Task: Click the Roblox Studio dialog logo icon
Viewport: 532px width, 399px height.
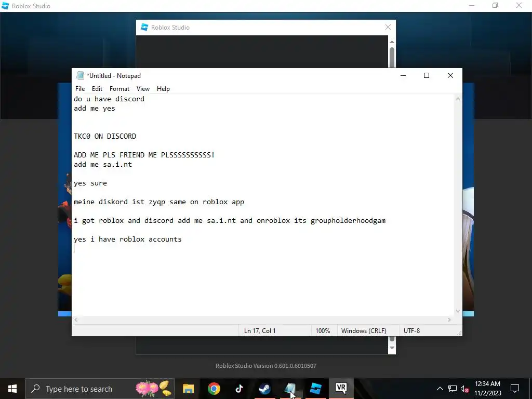Action: (144, 27)
